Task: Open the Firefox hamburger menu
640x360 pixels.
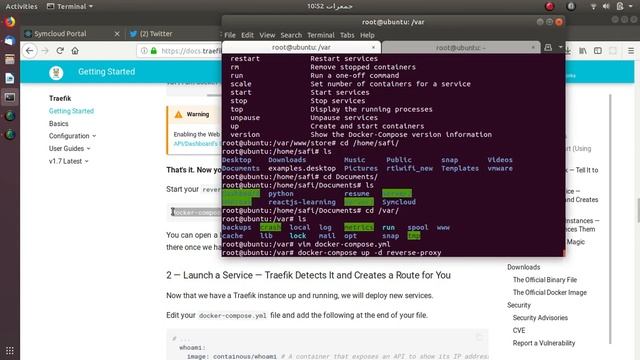Action: click(631, 51)
